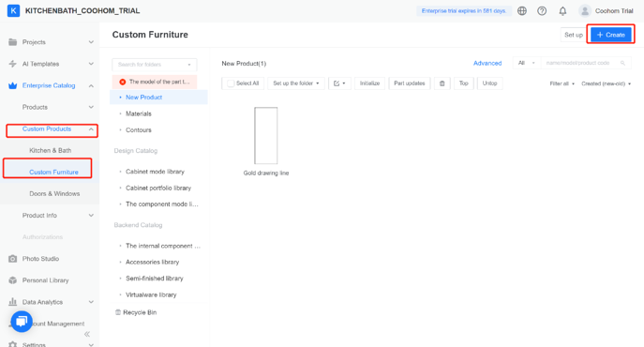Select the New Product folder

tap(159, 98)
